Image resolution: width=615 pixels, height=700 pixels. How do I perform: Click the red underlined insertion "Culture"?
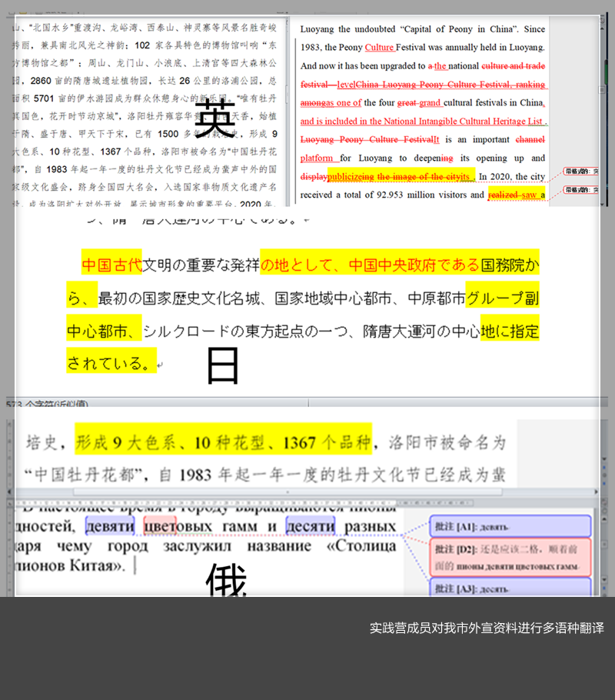pyautogui.click(x=379, y=48)
